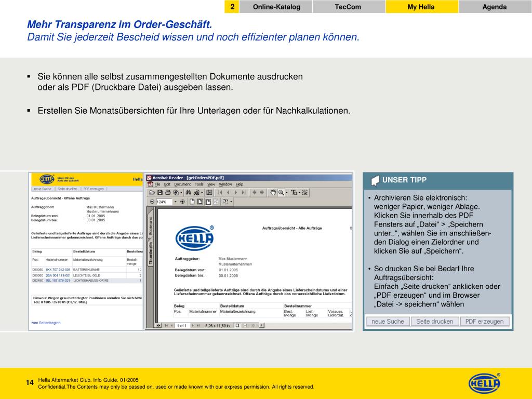Select the Graphics select tool

pyautogui.click(x=305, y=192)
